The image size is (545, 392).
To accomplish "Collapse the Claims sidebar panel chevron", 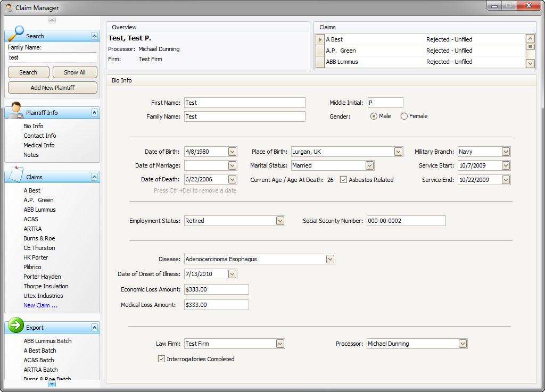I will point(94,177).
